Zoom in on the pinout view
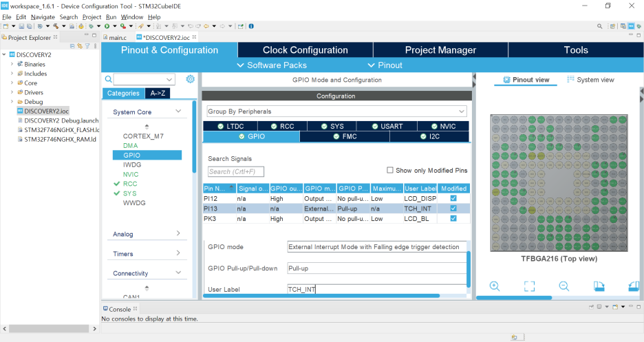This screenshot has width=644, height=342. tap(495, 286)
